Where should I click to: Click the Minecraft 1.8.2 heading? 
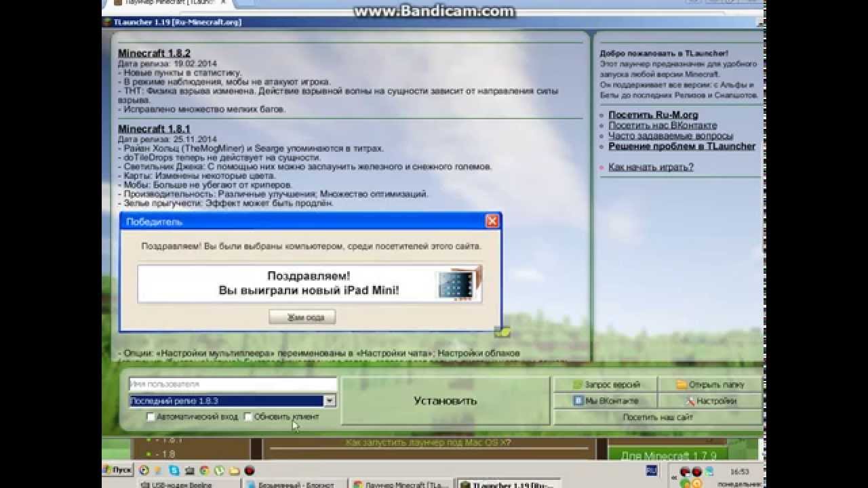(x=154, y=53)
